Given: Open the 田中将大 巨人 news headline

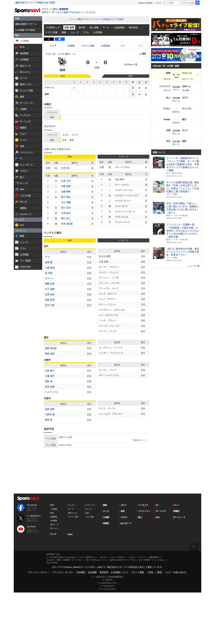Looking at the screenshot, I should (x=183, y=252).
